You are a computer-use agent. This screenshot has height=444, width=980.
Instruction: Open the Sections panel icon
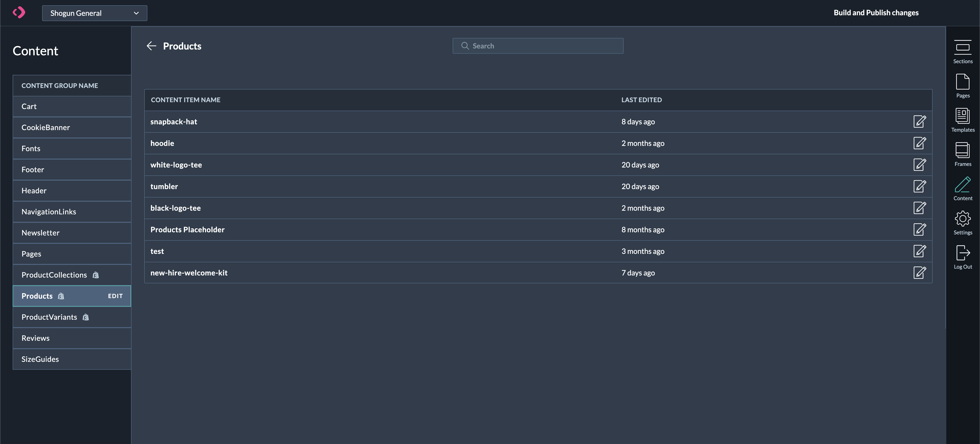tap(963, 48)
